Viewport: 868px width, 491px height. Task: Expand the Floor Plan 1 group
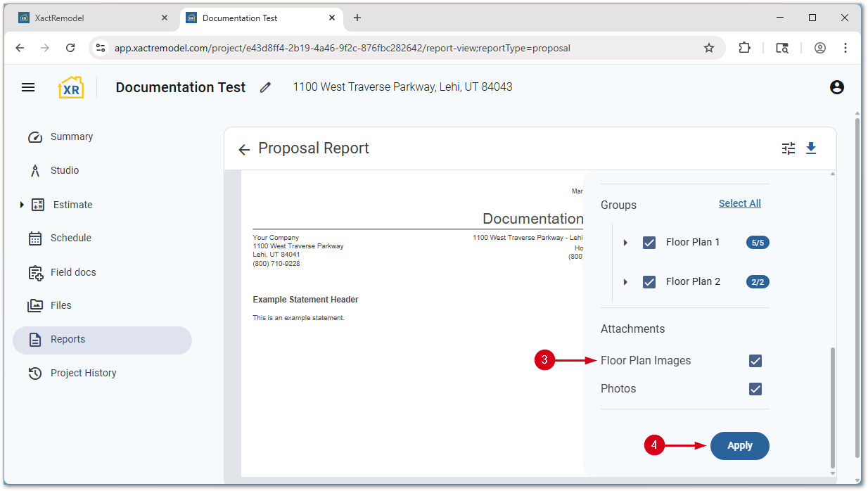click(x=625, y=243)
